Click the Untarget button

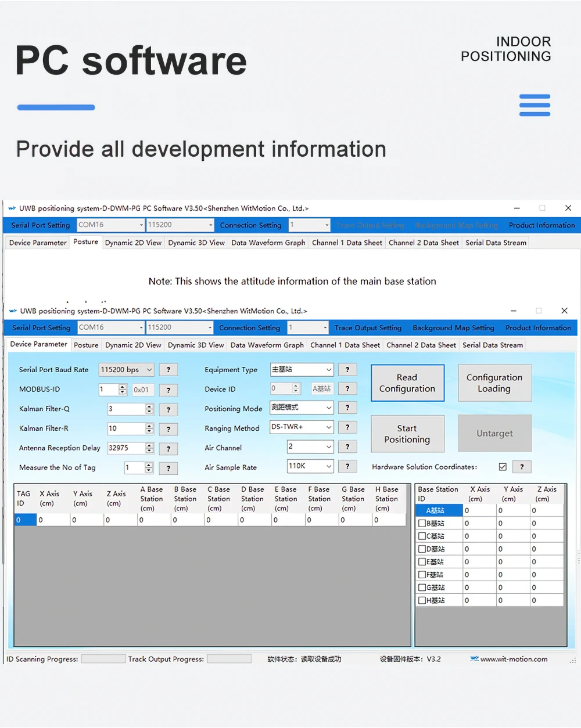tap(494, 434)
